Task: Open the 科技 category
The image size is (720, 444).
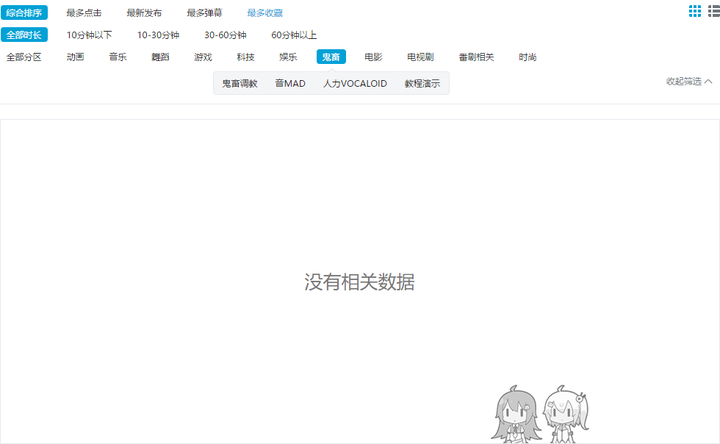Action: tap(246, 57)
